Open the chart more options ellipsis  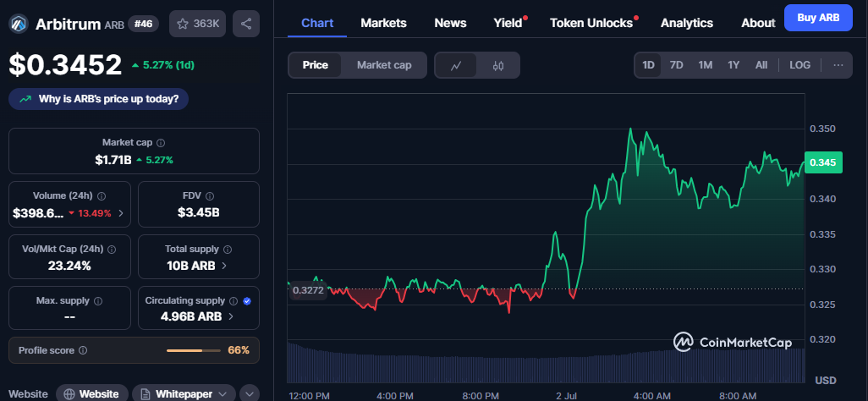pyautogui.click(x=838, y=65)
